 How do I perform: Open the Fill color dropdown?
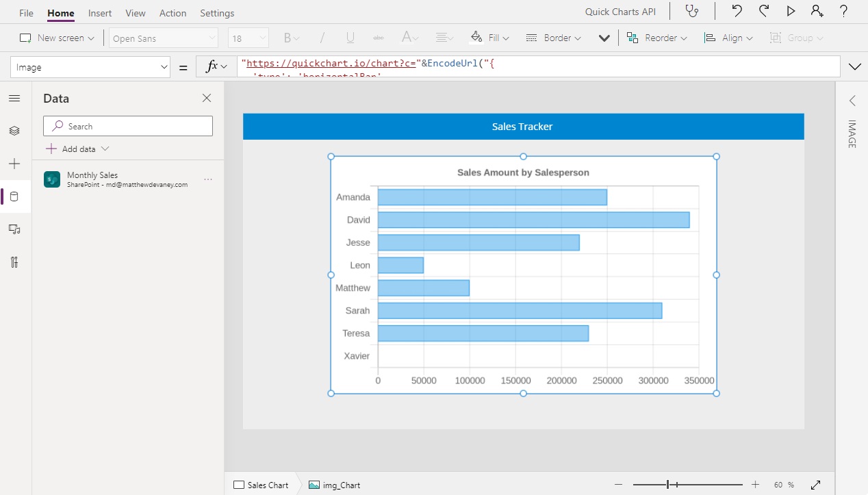(x=489, y=38)
